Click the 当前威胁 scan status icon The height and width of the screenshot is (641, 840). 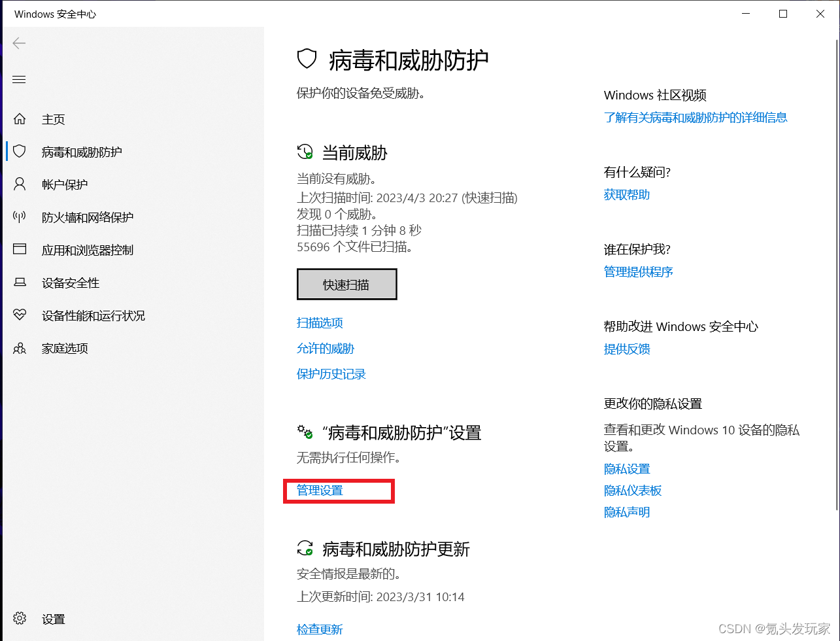305,152
